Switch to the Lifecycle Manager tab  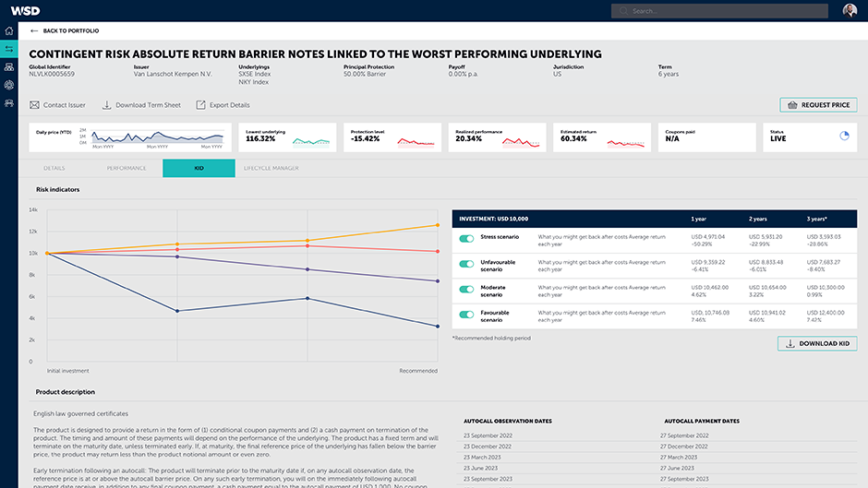pyautogui.click(x=271, y=168)
